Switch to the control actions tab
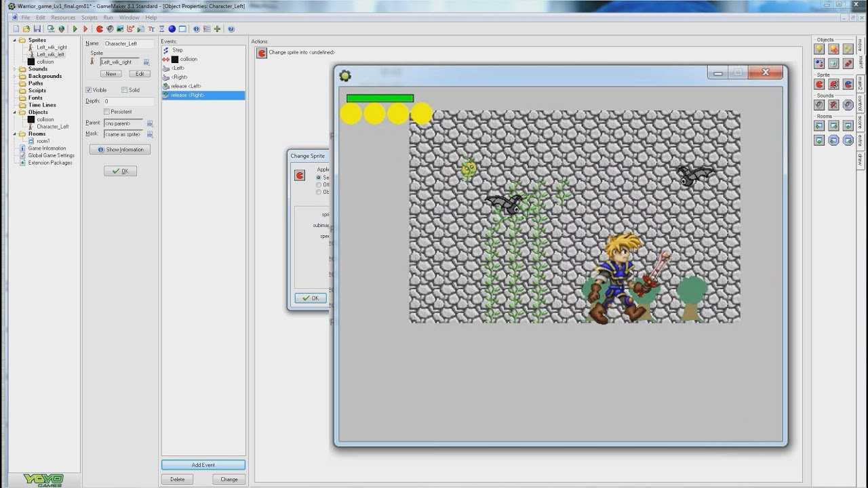Screen dimensions: 868x488 [x=860, y=103]
